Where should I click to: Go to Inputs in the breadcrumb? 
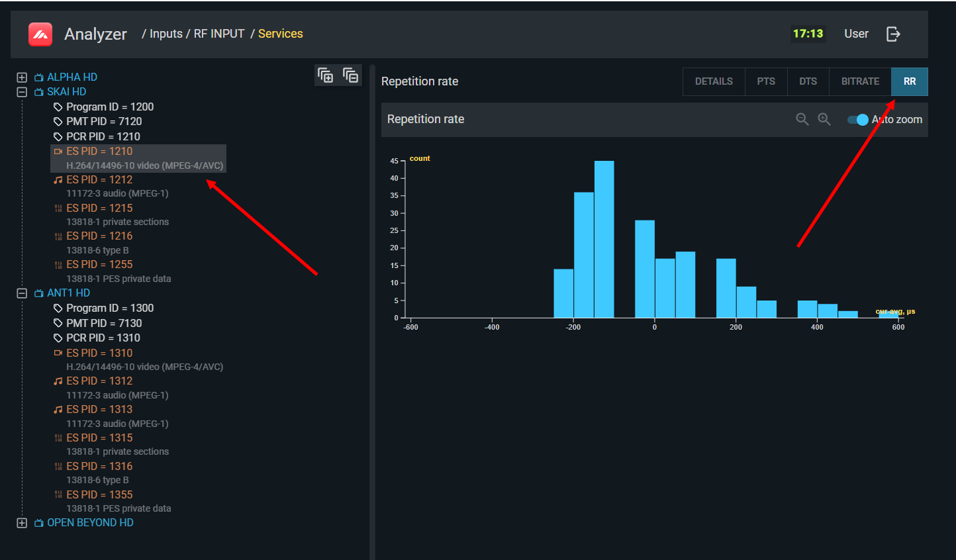(x=166, y=34)
